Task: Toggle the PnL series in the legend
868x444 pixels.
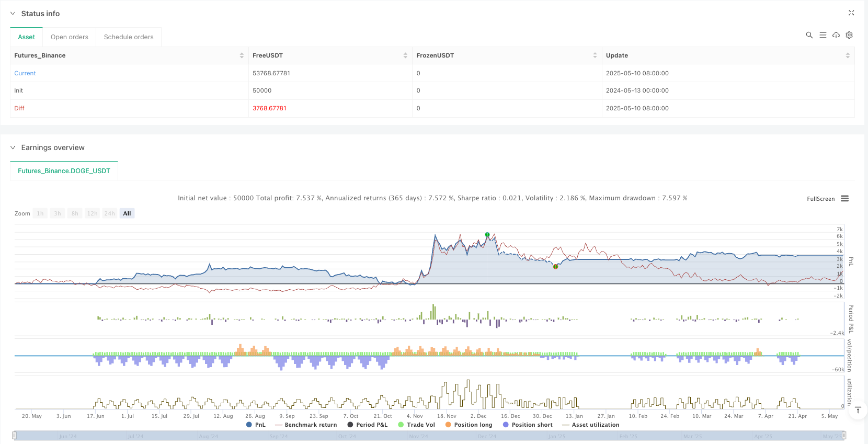Action: click(x=256, y=425)
